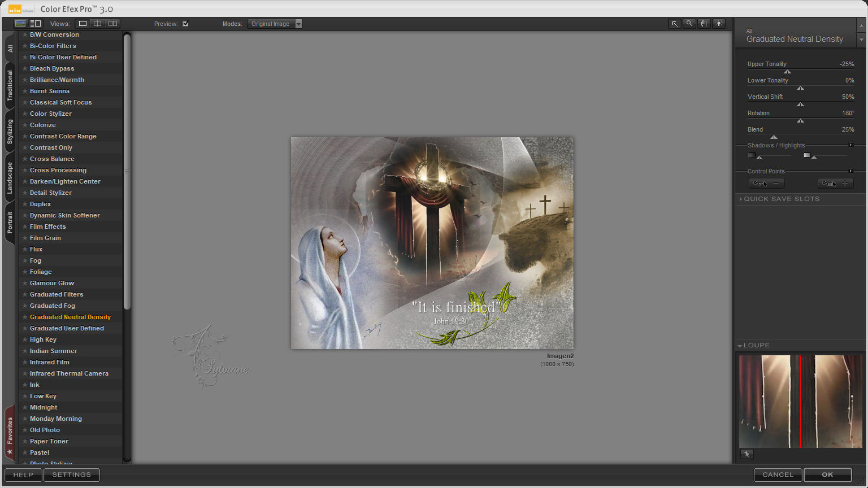Cancel the filter dialog
Image resolution: width=868 pixels, height=488 pixels.
[778, 475]
